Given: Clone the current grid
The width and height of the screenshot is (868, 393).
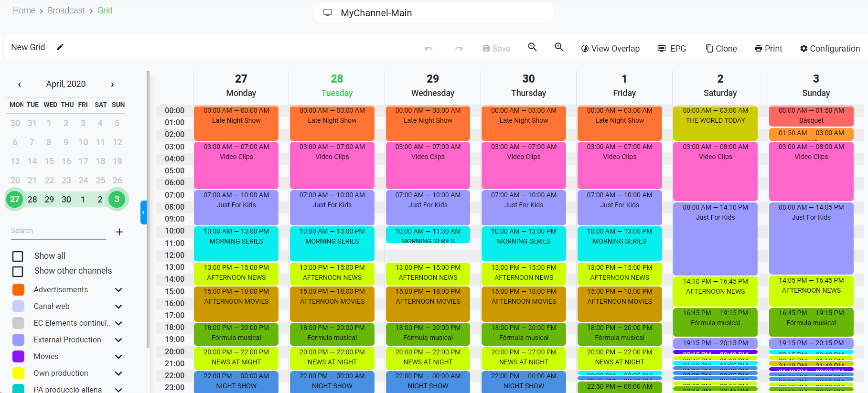Looking at the screenshot, I should 721,49.
